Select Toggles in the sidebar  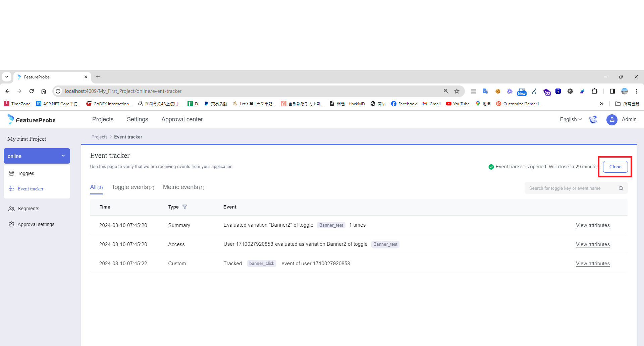coord(26,173)
